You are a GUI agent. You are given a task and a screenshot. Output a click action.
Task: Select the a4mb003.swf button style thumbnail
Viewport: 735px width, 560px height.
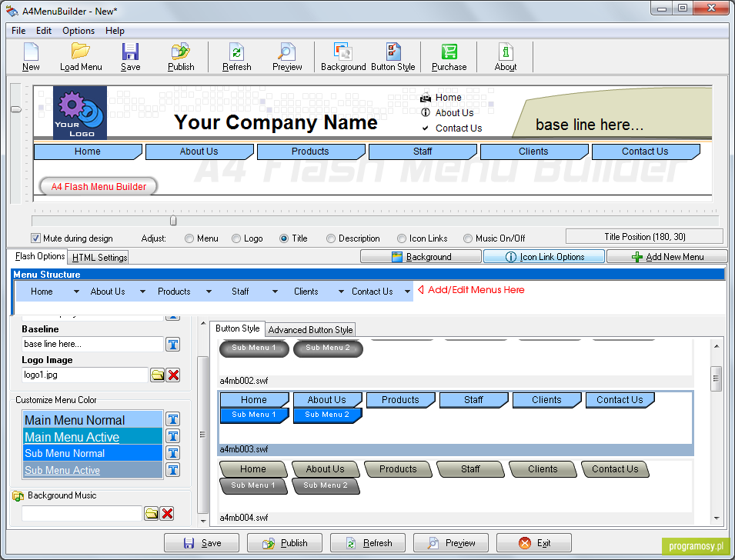(456, 423)
